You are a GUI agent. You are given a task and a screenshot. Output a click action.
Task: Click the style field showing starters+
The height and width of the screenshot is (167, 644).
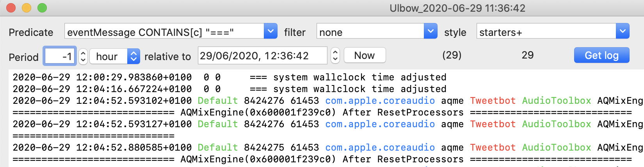[x=546, y=32]
